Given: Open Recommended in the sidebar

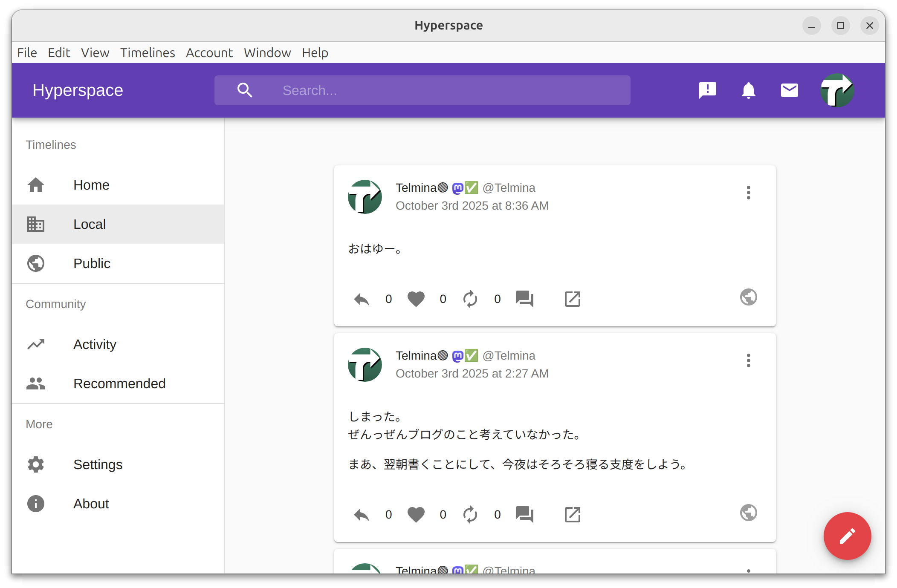Looking at the screenshot, I should point(119,383).
